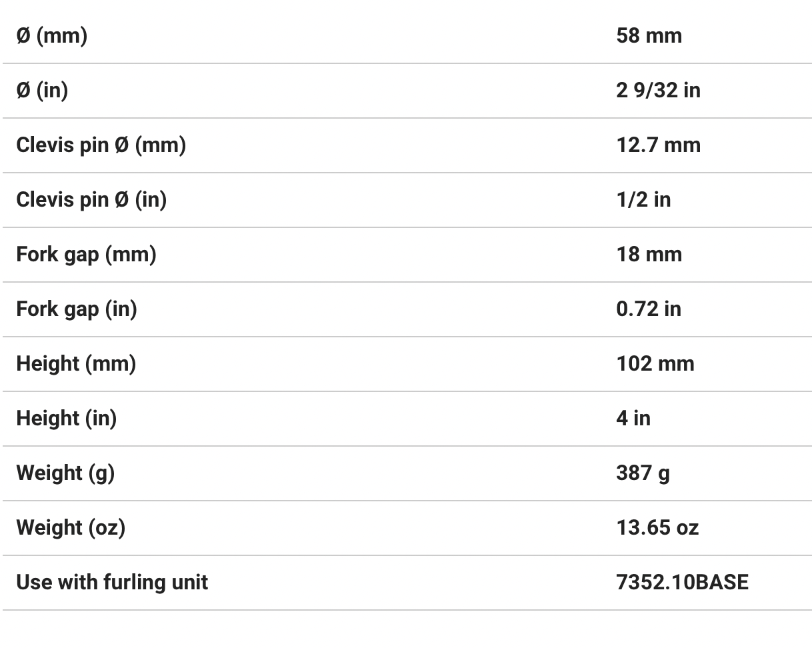Click the 58 mm diameter value
The height and width of the screenshot is (648, 812).
click(649, 35)
